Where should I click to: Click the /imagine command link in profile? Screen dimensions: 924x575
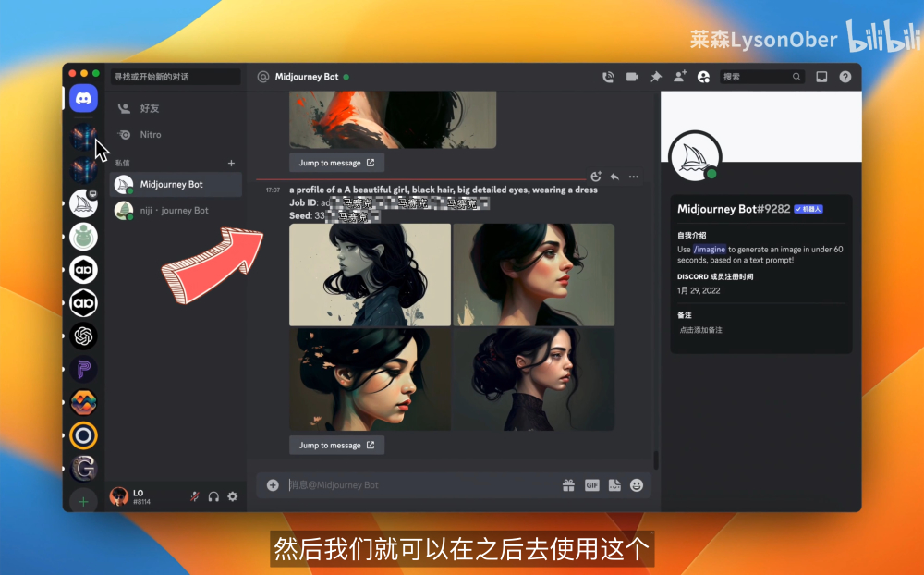tap(710, 250)
